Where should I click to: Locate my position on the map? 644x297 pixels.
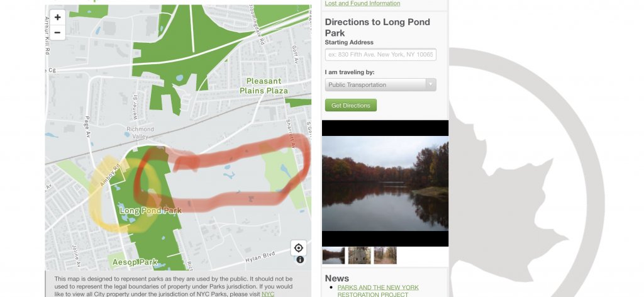[x=299, y=248]
